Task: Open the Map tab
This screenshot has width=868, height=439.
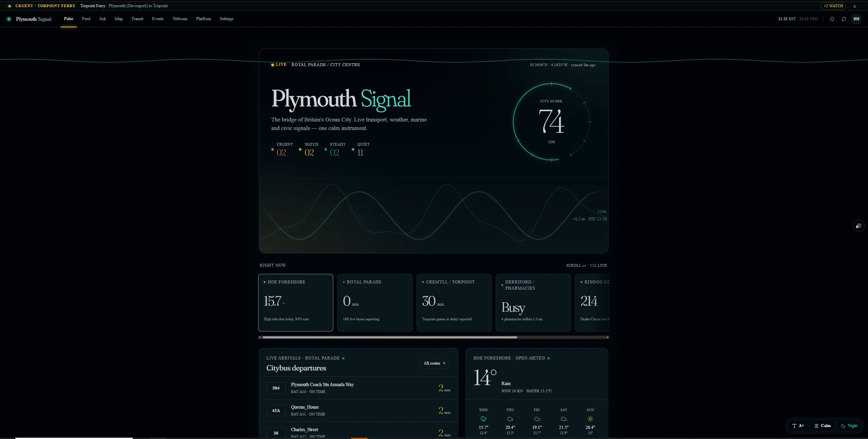Action: click(118, 19)
